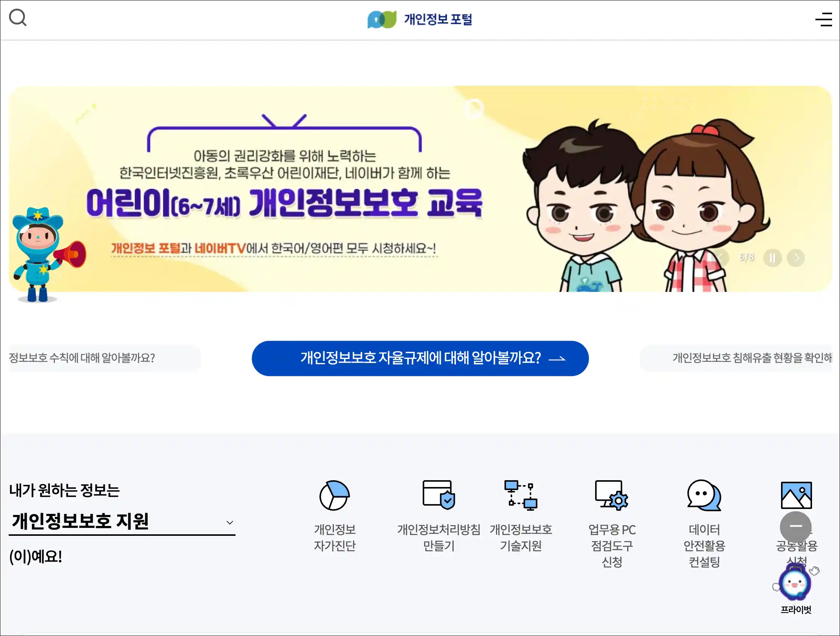Open the 어린이 개인정보보호 교육 banner
The height and width of the screenshot is (636, 840).
(x=420, y=189)
